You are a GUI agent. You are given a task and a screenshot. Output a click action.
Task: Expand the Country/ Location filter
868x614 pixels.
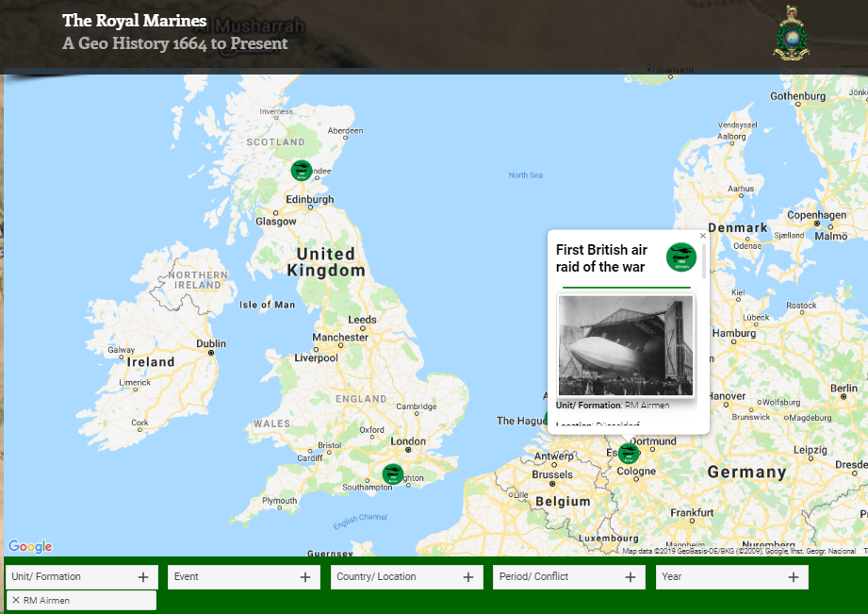(407, 577)
